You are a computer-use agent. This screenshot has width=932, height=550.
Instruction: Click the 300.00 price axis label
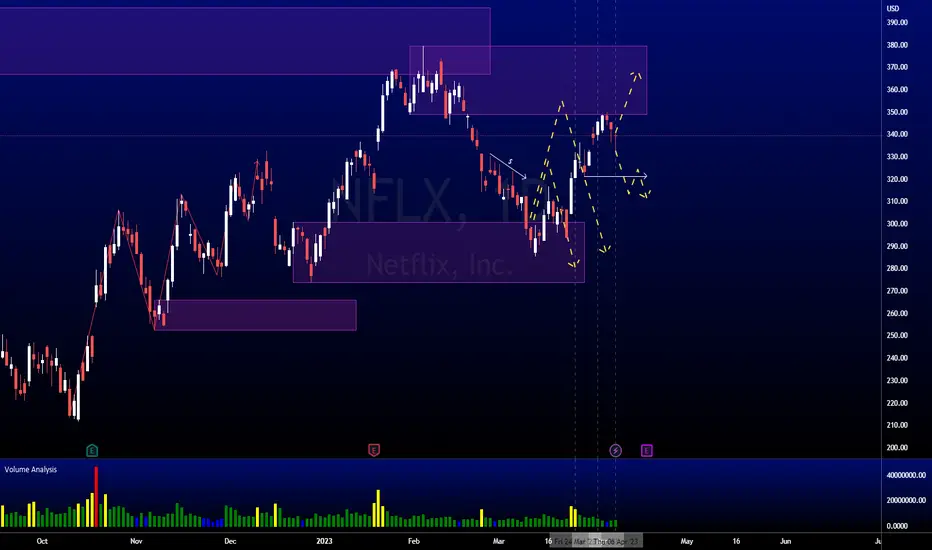[897, 224]
